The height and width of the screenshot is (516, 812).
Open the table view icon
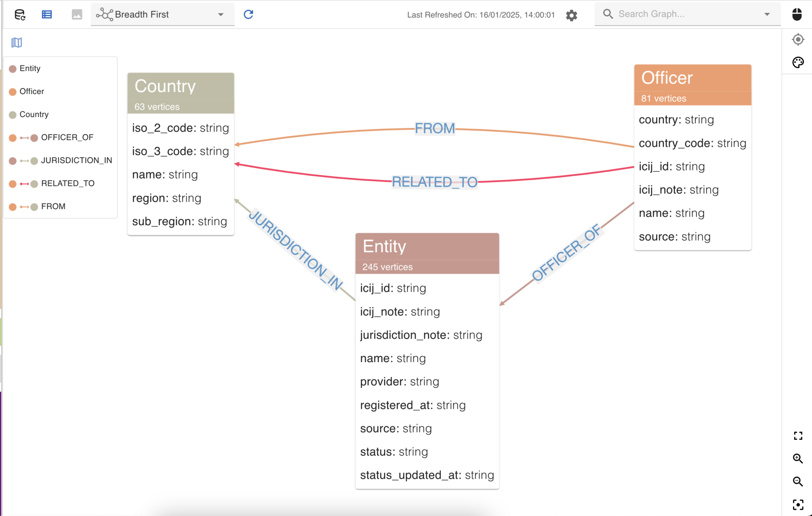click(46, 14)
